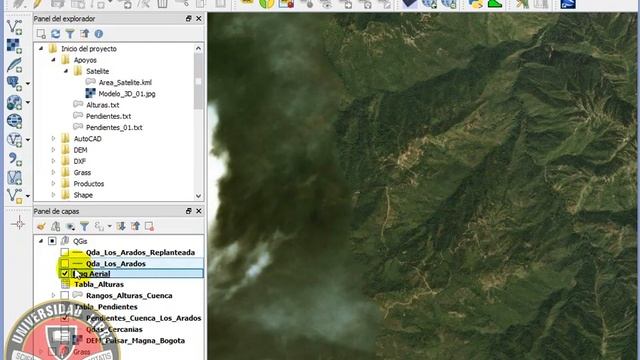640x360 pixels.
Task: Open the Python console from top toolbar
Action: click(476, 4)
